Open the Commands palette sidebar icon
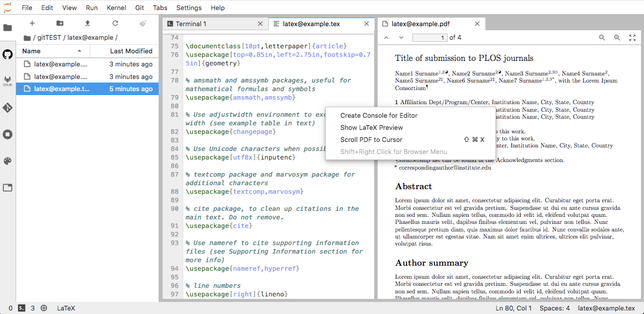The height and width of the screenshot is (314, 644). 8,161
